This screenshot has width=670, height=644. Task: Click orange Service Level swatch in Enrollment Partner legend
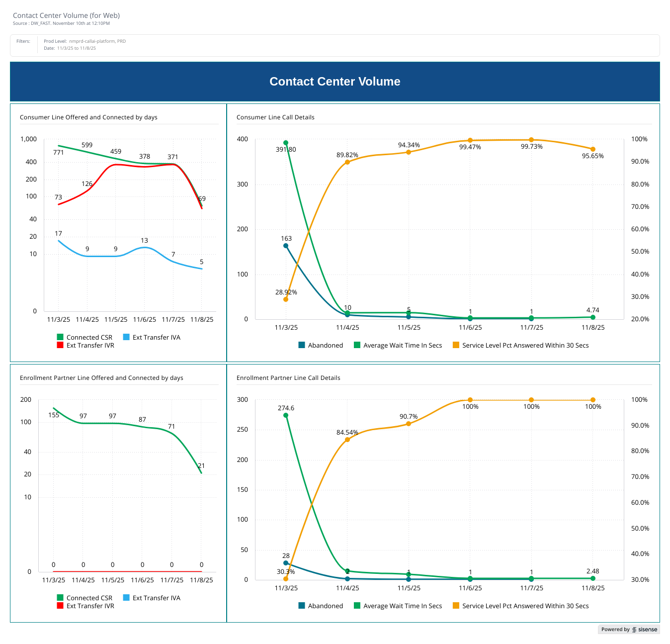tap(456, 606)
